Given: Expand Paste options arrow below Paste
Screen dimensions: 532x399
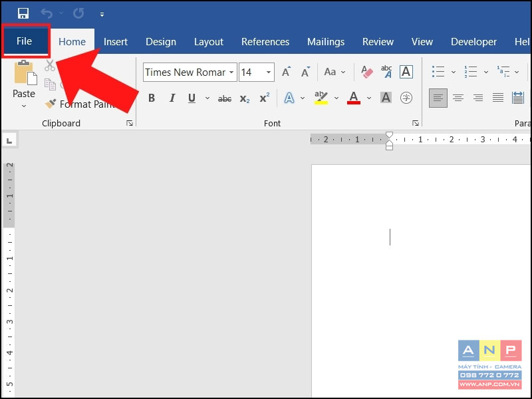Looking at the screenshot, I should (24, 106).
